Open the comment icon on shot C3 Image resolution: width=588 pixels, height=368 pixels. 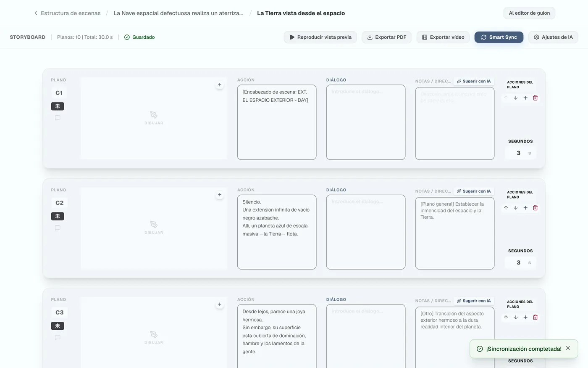coord(58,337)
